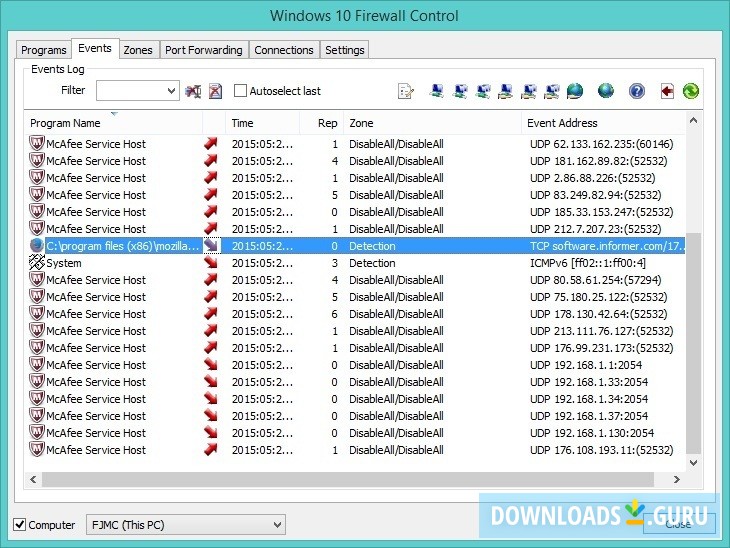Click the vertical scrollbar up arrow
730x548 pixels.
tap(693, 121)
